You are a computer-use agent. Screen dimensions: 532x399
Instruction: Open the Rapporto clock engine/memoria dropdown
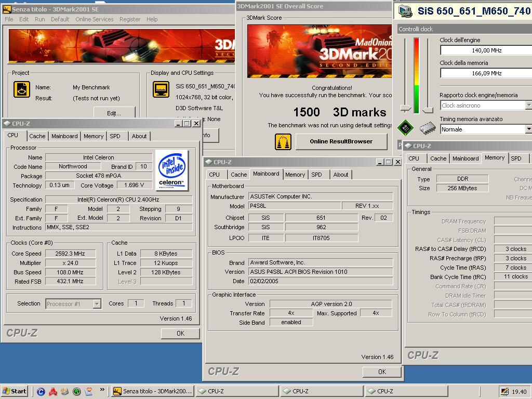click(x=528, y=105)
